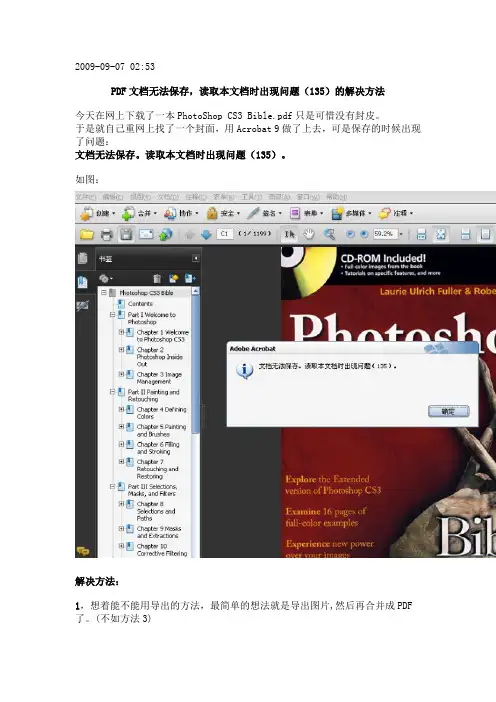The image size is (496, 702).
Task: Open the Pages thumbnail panel icon
Action: point(83,258)
